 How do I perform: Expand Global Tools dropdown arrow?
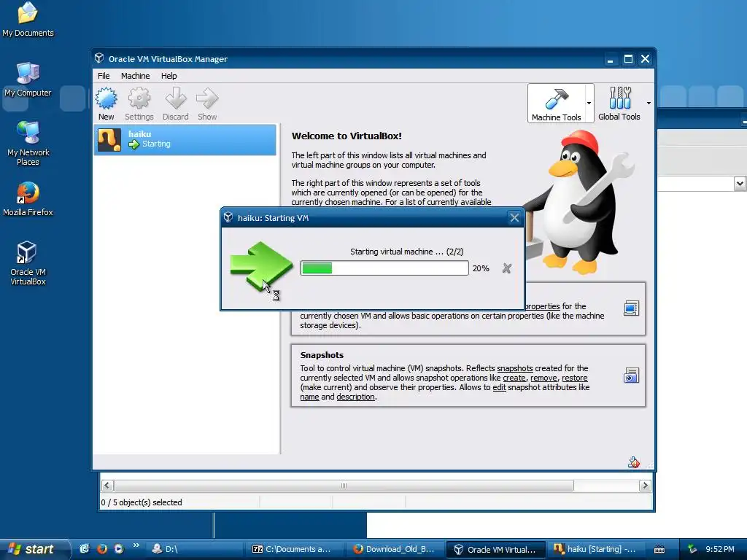pos(649,103)
